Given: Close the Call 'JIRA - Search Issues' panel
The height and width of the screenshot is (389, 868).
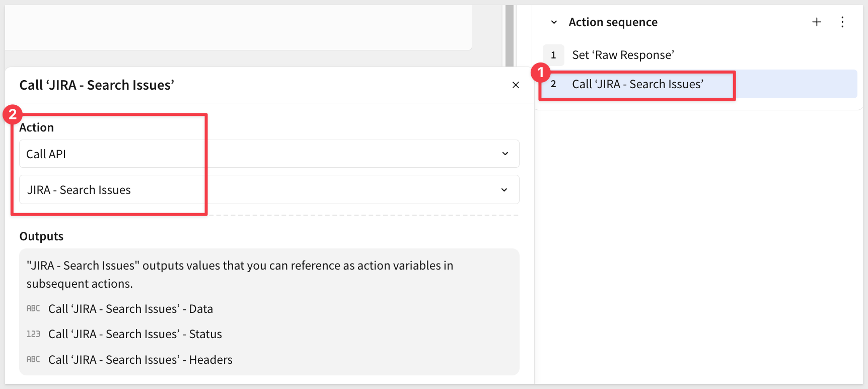Looking at the screenshot, I should tap(516, 85).
